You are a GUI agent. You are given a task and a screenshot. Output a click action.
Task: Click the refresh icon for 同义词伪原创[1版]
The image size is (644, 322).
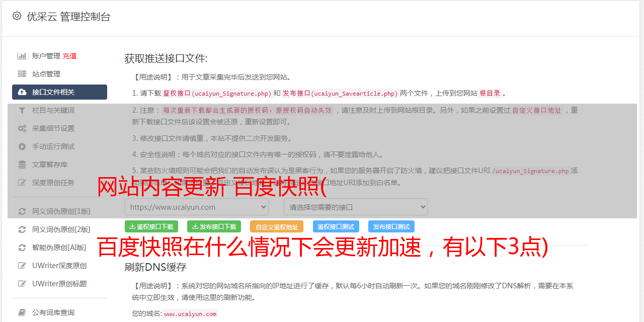[x=22, y=211]
